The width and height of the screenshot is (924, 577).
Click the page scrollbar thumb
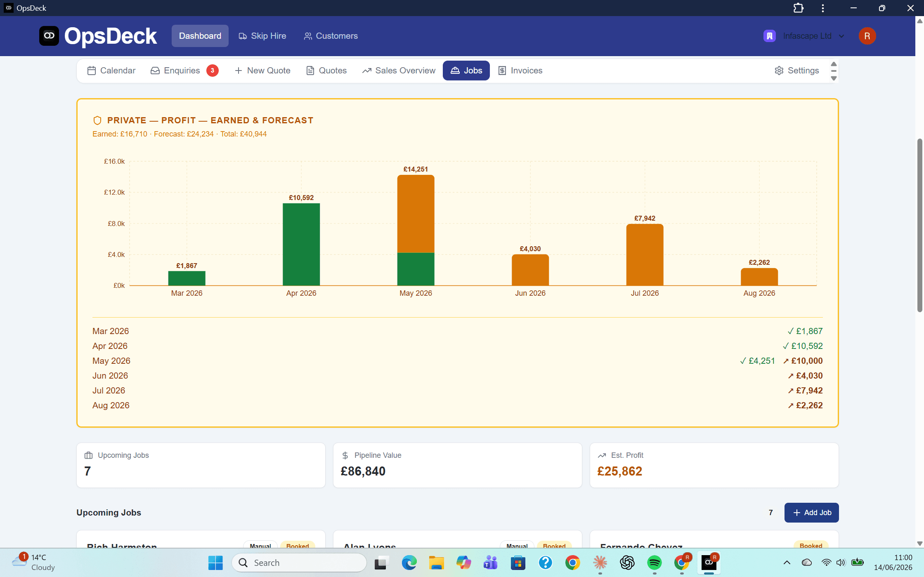pyautogui.click(x=919, y=225)
